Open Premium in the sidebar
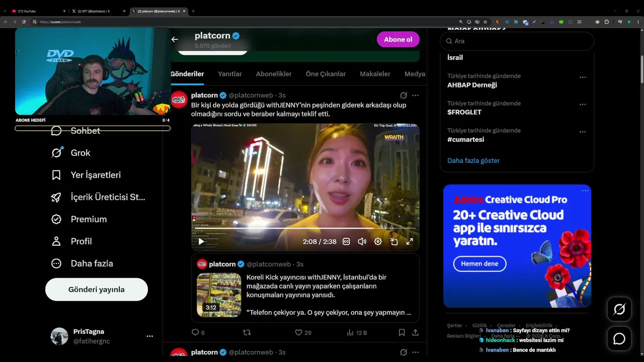 78,219
